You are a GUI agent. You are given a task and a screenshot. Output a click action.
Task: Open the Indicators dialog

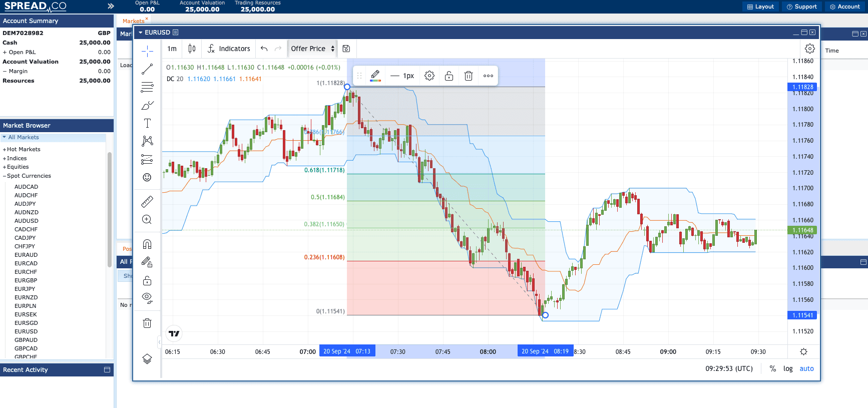(x=229, y=49)
